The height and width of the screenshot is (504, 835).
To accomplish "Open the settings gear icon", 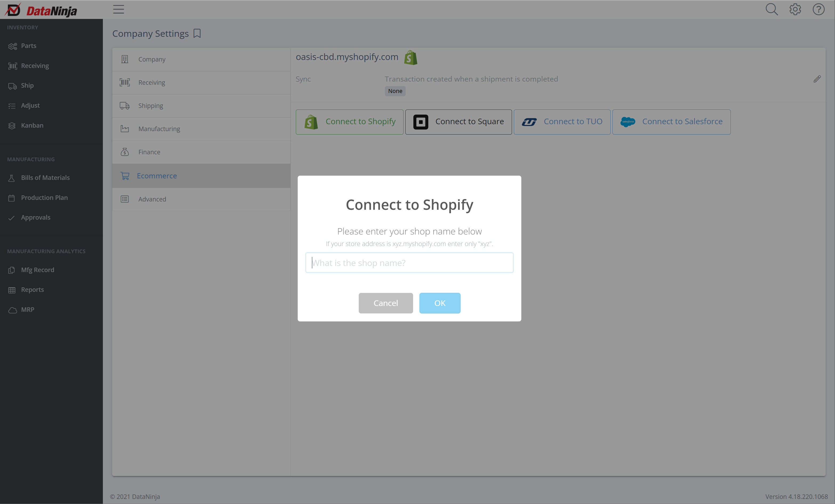I will pyautogui.click(x=795, y=10).
